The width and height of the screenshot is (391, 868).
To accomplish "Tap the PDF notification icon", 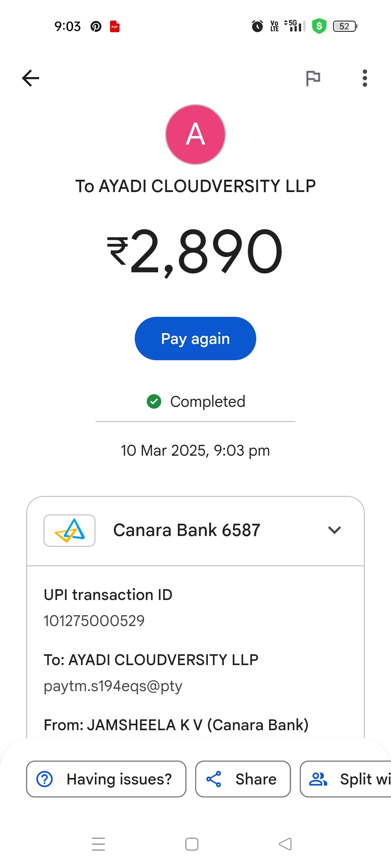I will [115, 26].
